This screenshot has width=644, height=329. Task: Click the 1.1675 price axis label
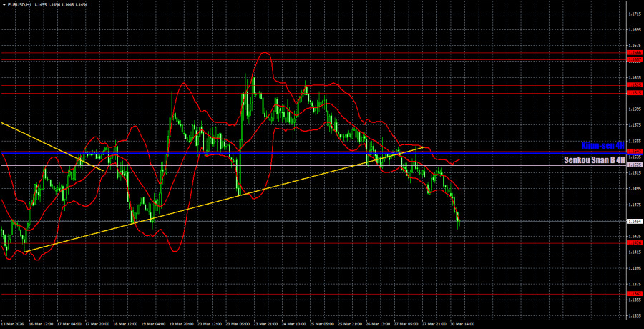(635, 46)
